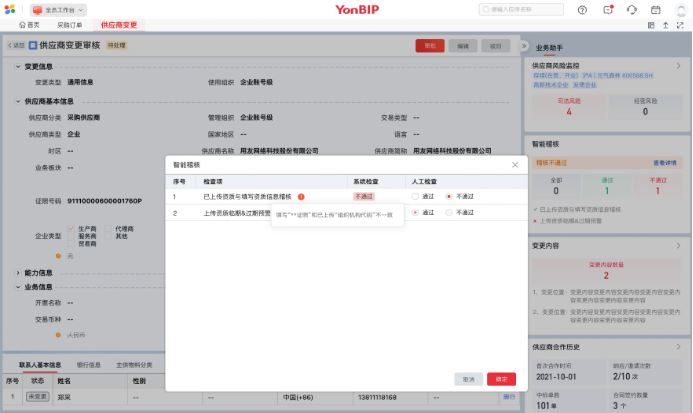Click the top search input field
The image size is (693, 413).
coord(520,9)
